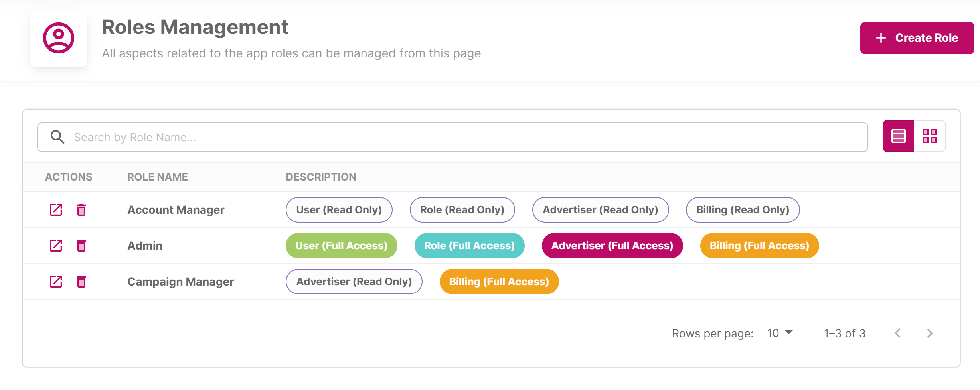Click the Billing (Read Only) chip

743,210
